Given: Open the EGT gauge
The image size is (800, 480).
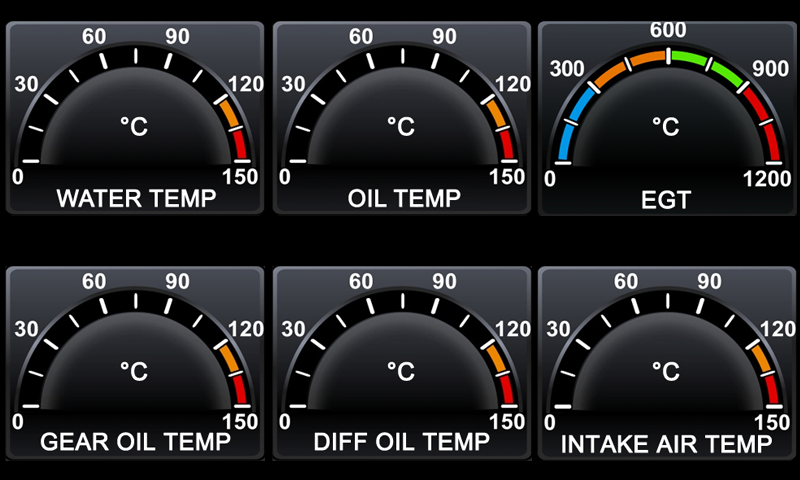Looking at the screenshot, I should pos(667,118).
